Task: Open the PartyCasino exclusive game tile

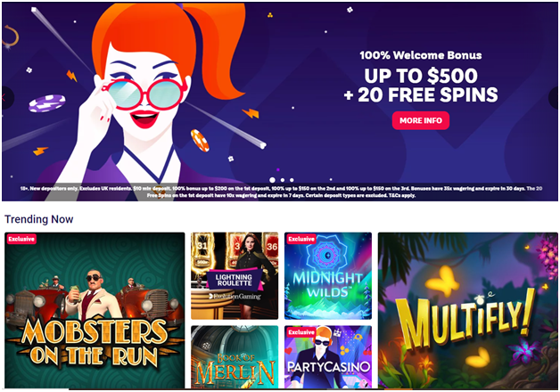Action: click(x=328, y=356)
